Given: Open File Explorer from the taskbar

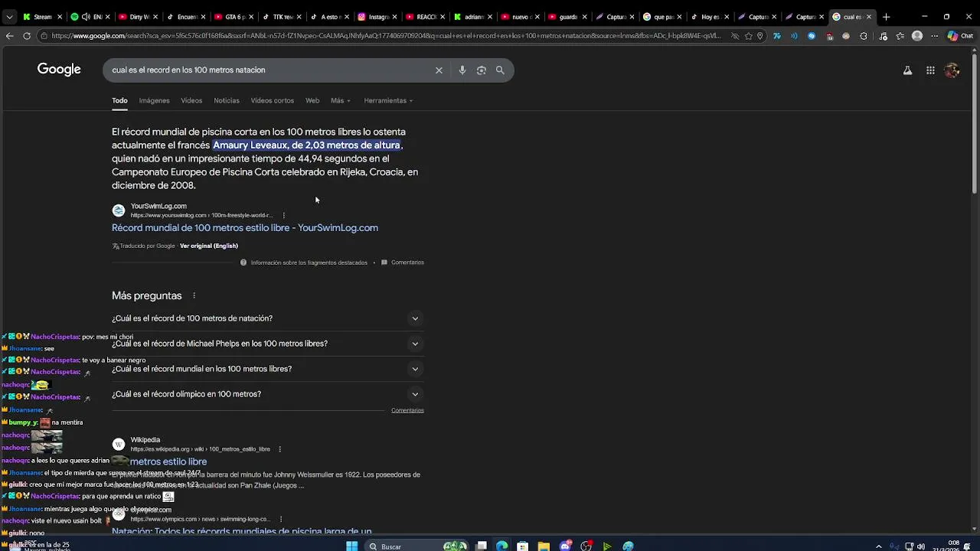Looking at the screenshot, I should pyautogui.click(x=544, y=546).
